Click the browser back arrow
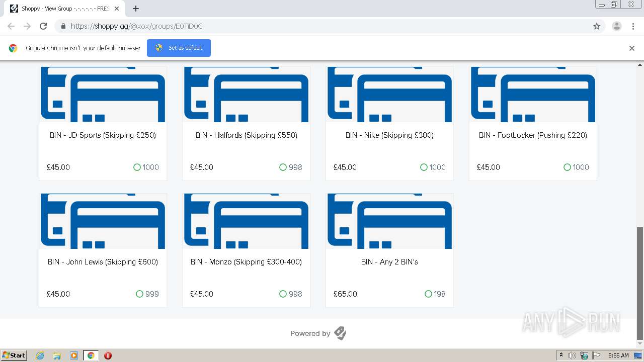Screen dimensions: 644x362 11,26
